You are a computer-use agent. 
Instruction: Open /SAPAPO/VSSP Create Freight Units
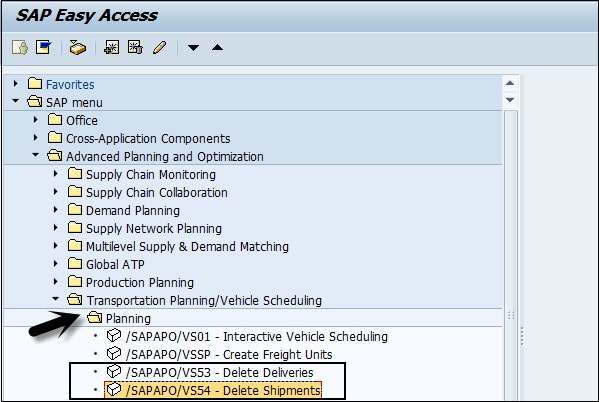pyautogui.click(x=229, y=355)
